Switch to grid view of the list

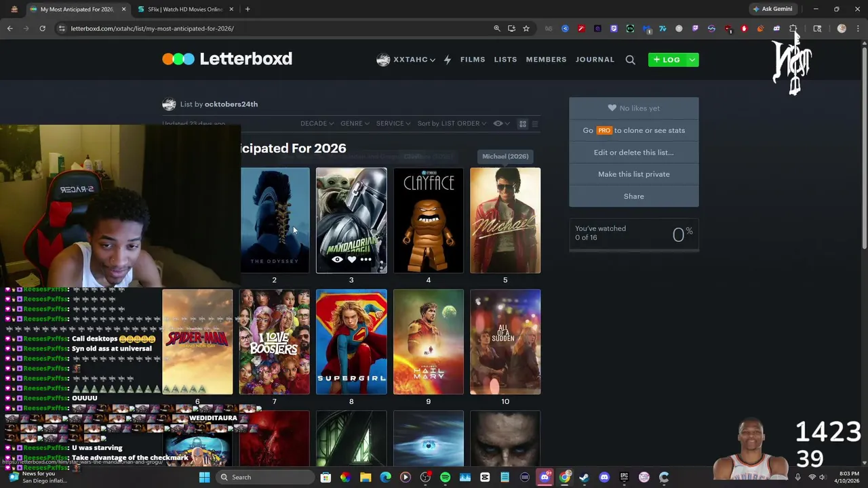coord(523,124)
